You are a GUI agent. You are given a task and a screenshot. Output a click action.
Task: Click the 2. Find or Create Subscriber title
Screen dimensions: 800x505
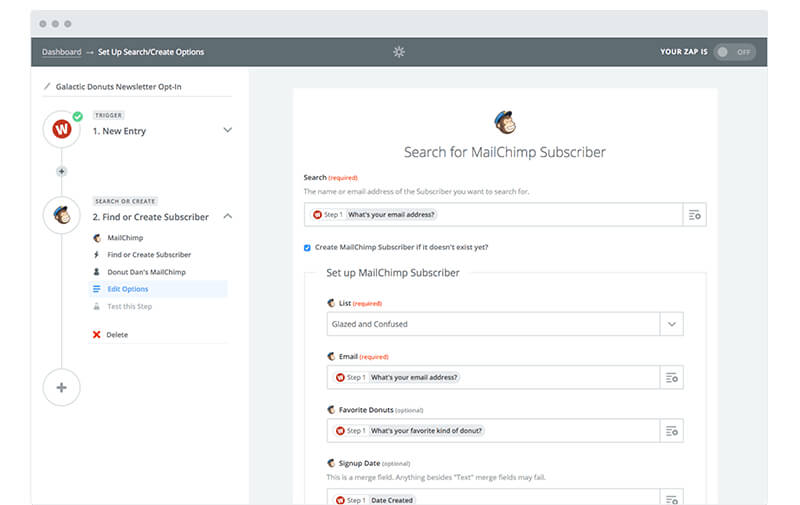tap(151, 217)
